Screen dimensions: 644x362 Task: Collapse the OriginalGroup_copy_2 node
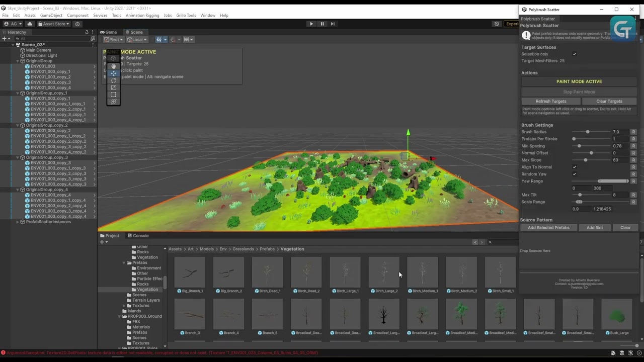18,125
